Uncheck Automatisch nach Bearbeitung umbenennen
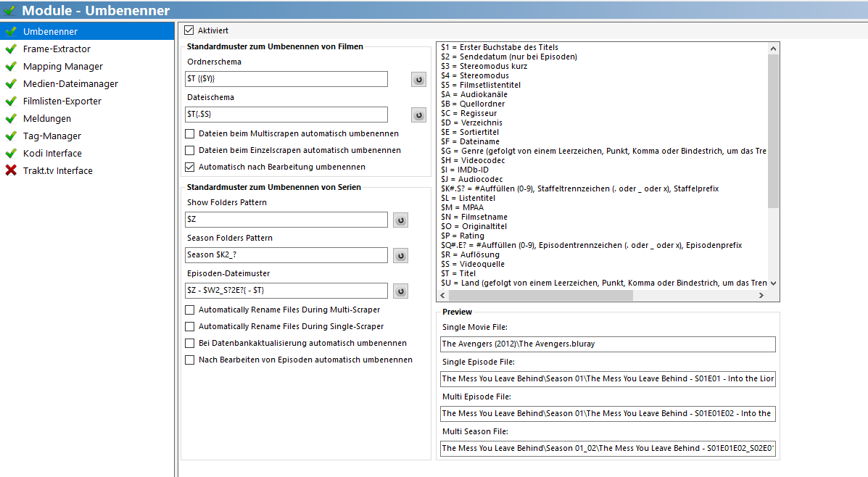Screen dimensions: 868x477 click(189, 167)
